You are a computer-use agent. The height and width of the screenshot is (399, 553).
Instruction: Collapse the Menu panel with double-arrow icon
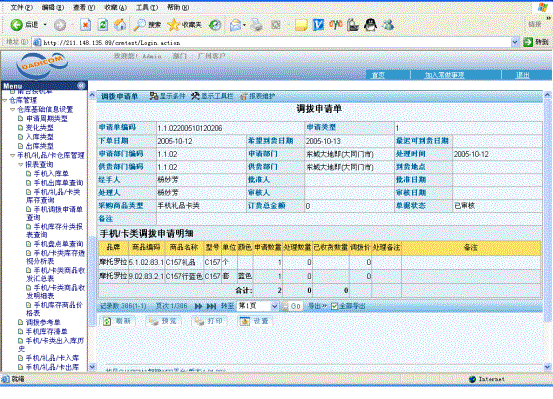coord(81,86)
